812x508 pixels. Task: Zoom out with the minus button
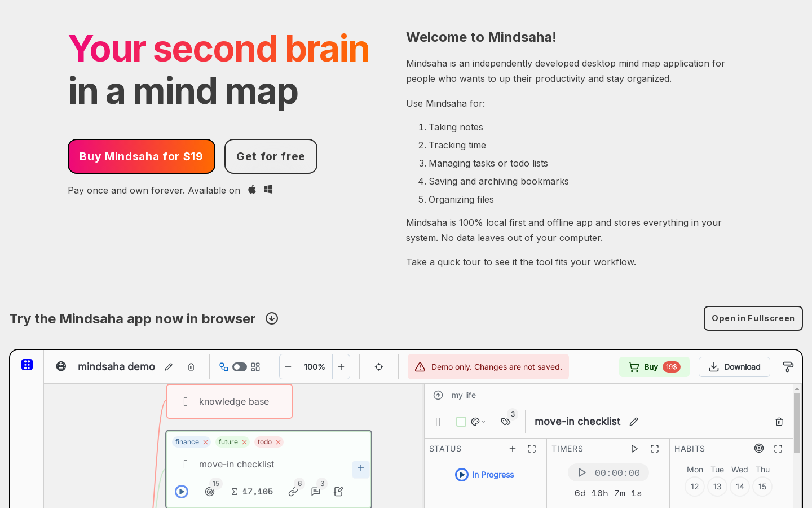pos(288,367)
